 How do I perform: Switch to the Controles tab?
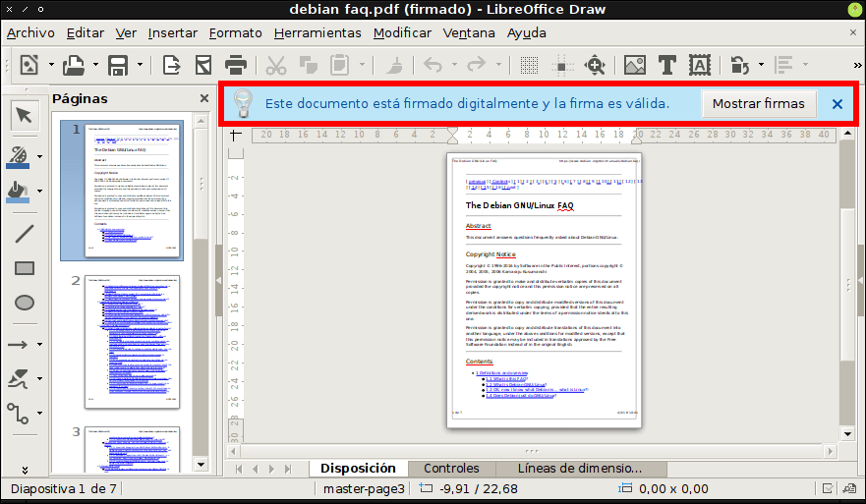(451, 468)
